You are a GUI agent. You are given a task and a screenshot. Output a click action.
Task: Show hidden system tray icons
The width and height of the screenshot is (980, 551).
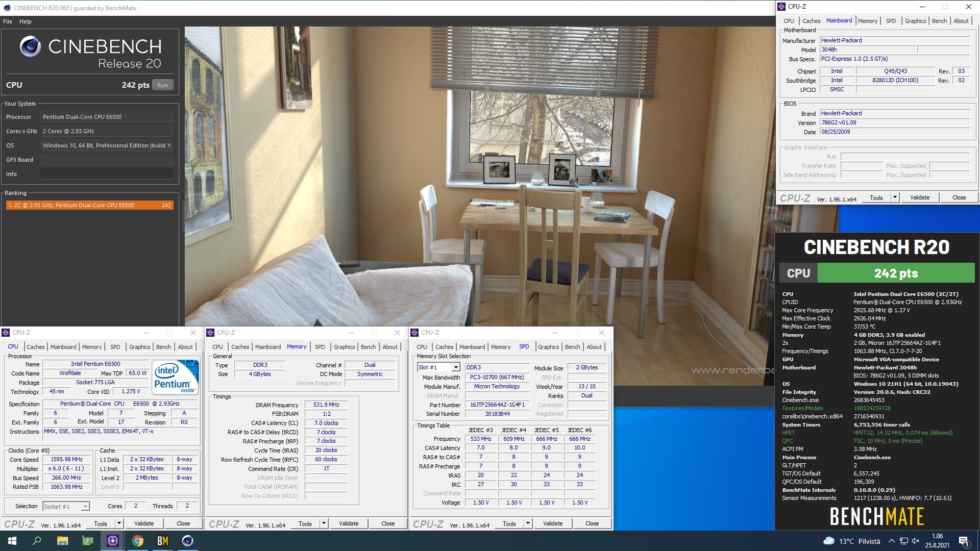coord(891,541)
